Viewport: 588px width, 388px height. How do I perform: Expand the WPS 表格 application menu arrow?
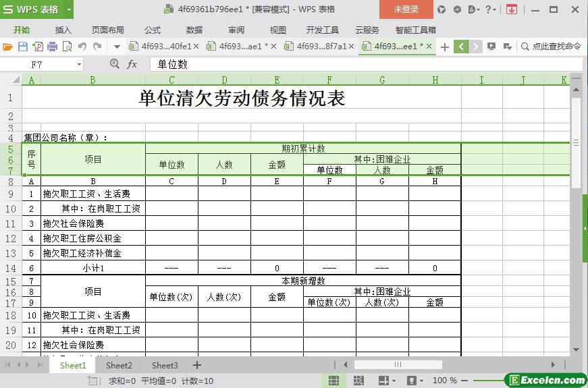(x=69, y=9)
